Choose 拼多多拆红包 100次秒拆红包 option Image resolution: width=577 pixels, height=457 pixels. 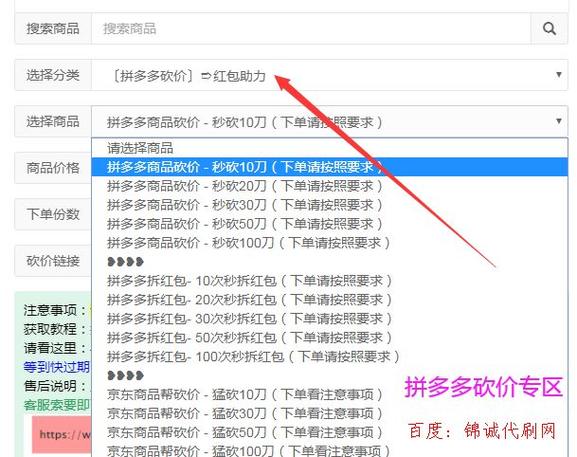[x=329, y=357]
